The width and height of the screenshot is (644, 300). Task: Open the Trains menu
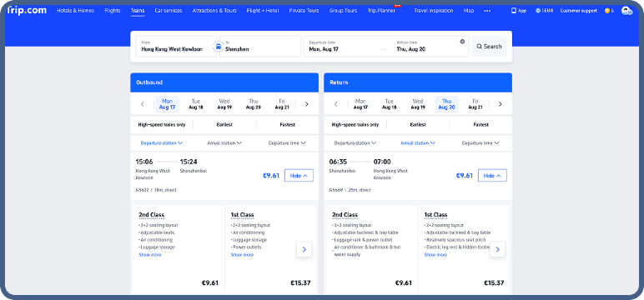pyautogui.click(x=138, y=11)
